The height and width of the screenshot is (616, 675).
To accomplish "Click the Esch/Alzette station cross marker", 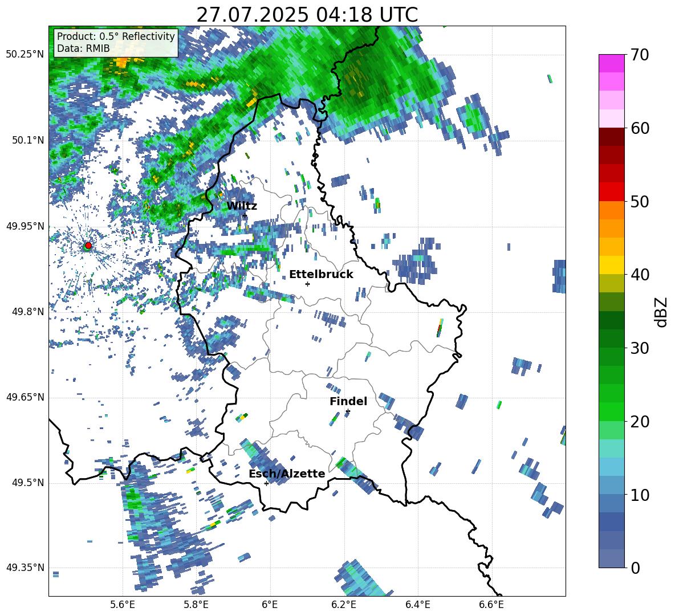I will coord(266,483).
